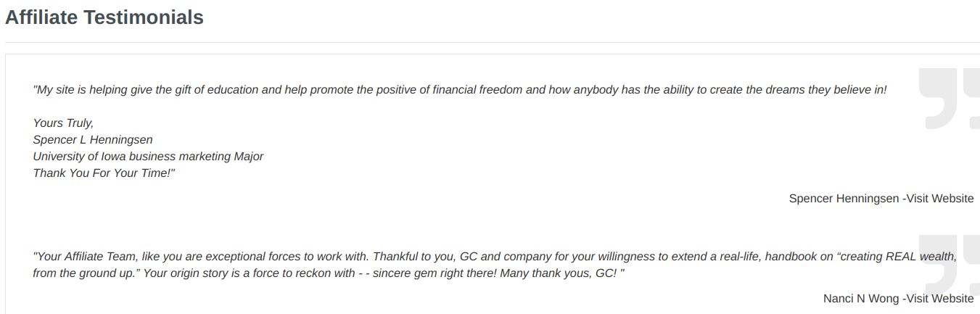Click the italic "Spencer L Henningsen" signature line
The height and width of the screenshot is (314, 980).
click(x=93, y=140)
